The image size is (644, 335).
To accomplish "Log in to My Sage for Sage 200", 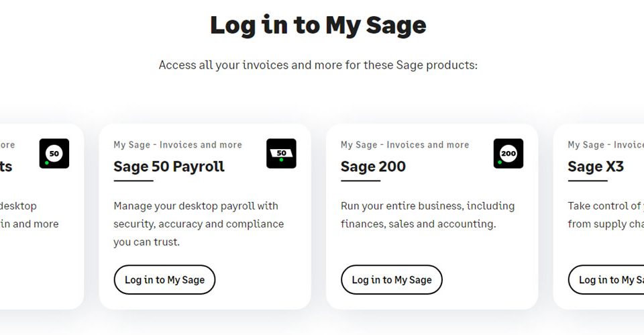I will pyautogui.click(x=391, y=279).
